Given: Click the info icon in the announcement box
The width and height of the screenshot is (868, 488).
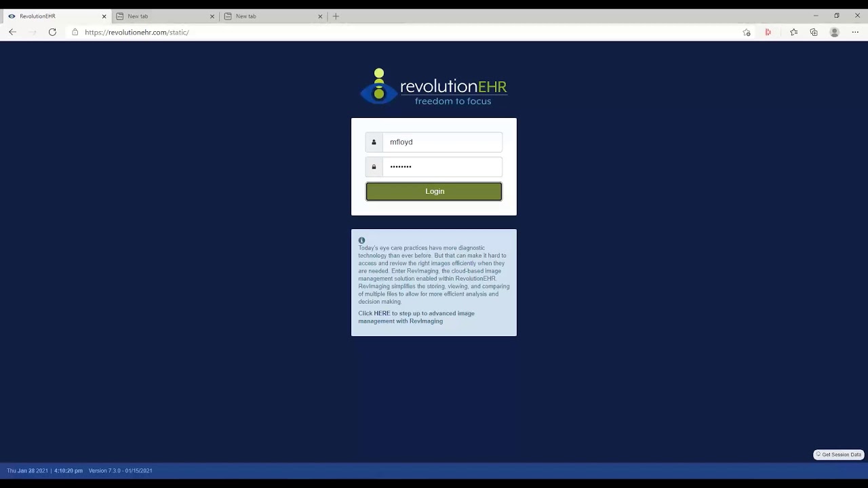Looking at the screenshot, I should point(361,241).
